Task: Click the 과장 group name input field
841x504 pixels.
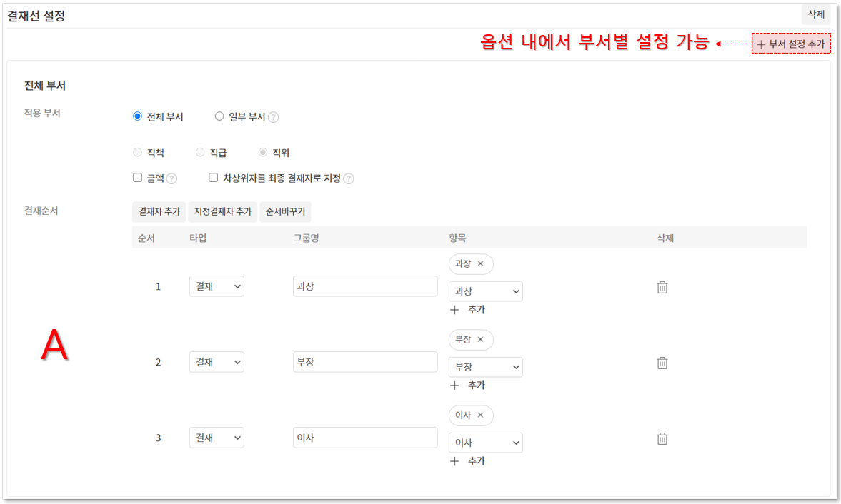Action: [x=364, y=286]
